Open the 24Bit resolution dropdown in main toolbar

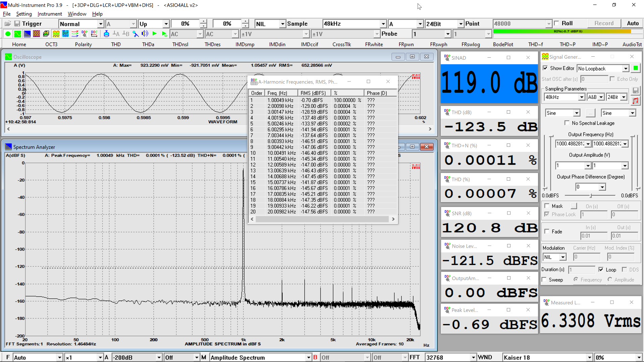coord(461,24)
